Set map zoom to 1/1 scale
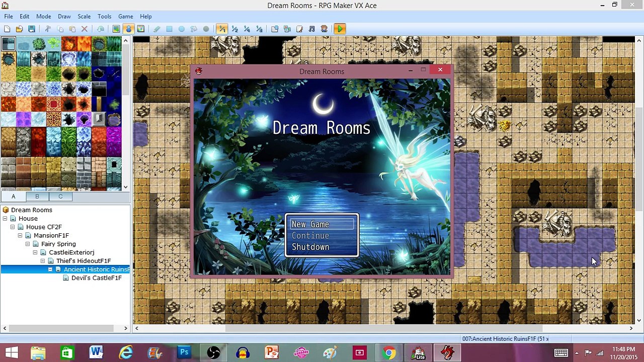Image resolution: width=644 pixels, height=362 pixels. pyautogui.click(x=222, y=29)
